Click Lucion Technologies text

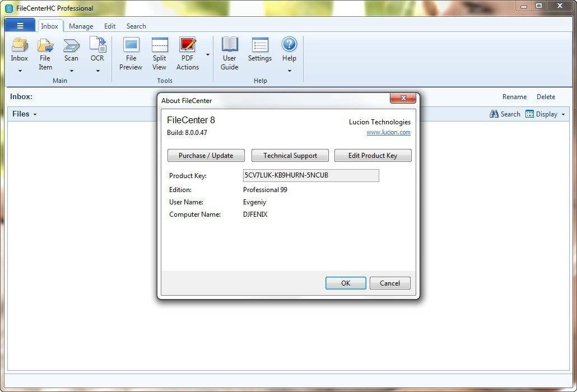click(379, 122)
